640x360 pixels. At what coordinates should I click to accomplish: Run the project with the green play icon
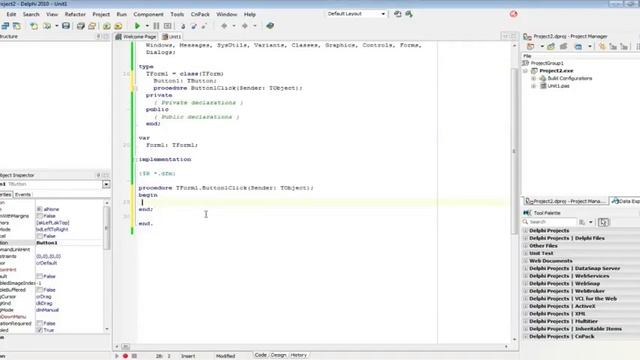click(137, 26)
